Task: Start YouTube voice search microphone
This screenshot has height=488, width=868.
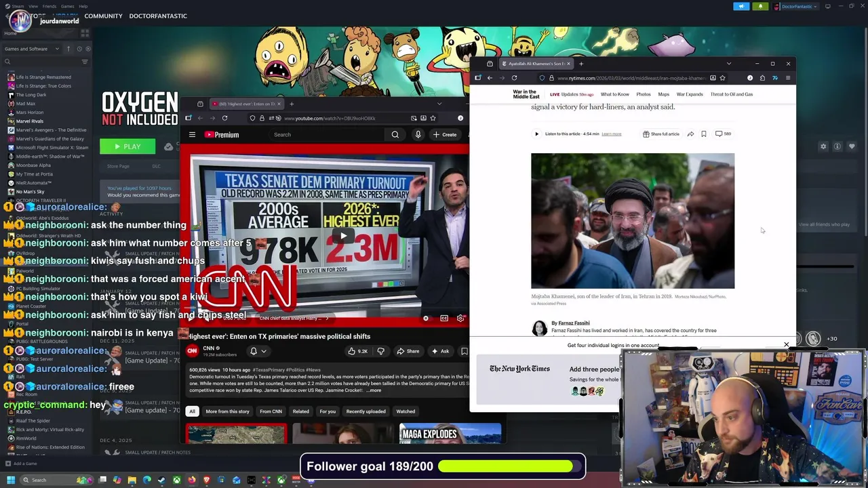Action: tap(418, 134)
